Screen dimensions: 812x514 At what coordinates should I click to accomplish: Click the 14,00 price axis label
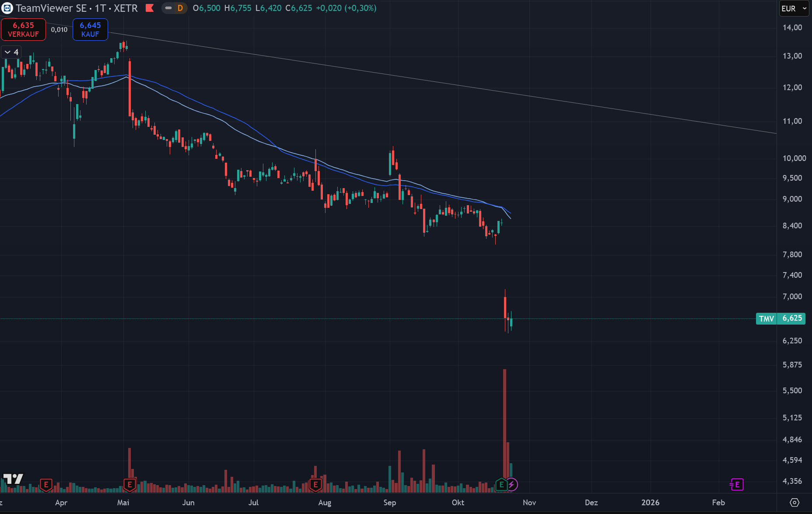pyautogui.click(x=792, y=28)
